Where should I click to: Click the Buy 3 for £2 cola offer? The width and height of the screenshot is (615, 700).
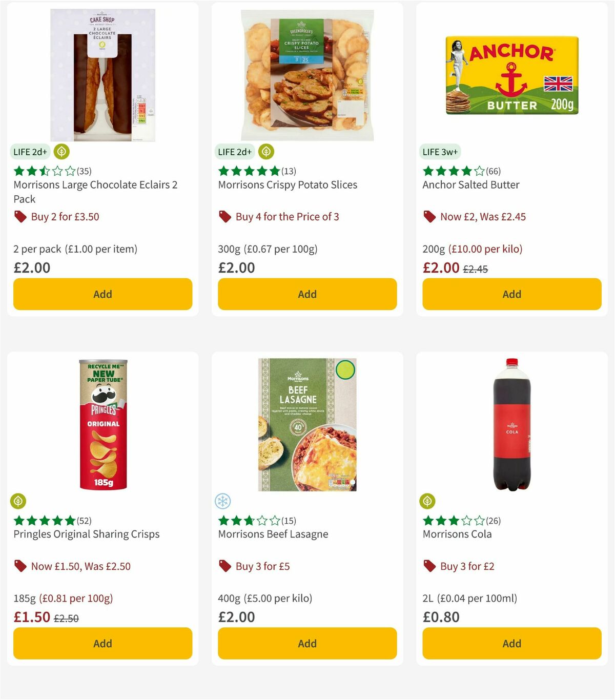click(467, 566)
